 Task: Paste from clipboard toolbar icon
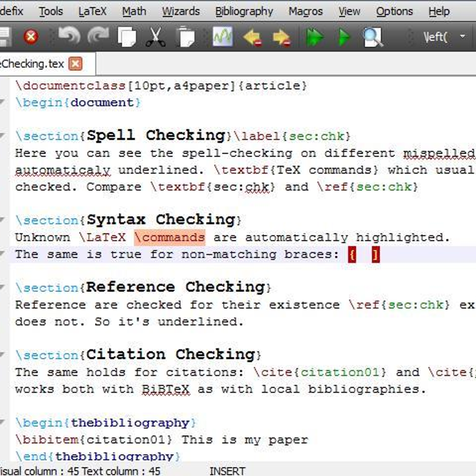pyautogui.click(x=186, y=37)
